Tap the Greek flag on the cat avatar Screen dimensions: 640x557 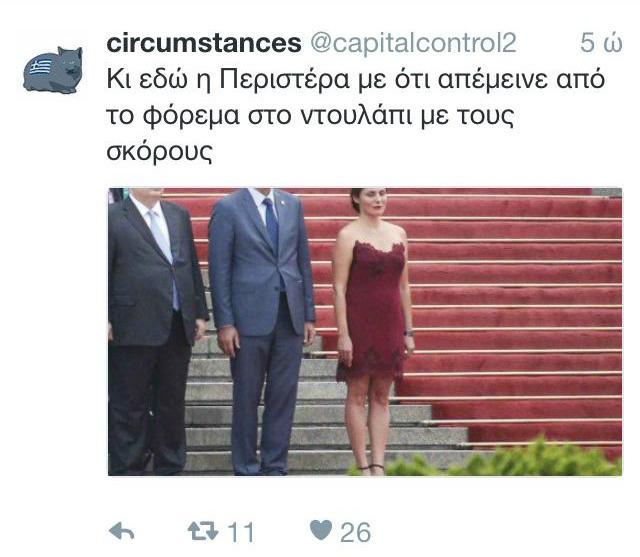(x=41, y=67)
